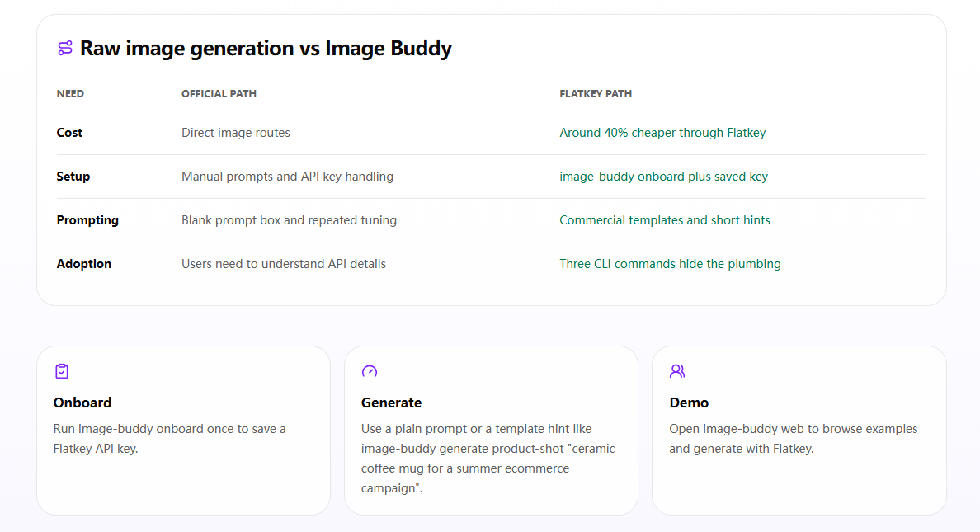Image resolution: width=980 pixels, height=532 pixels.
Task: Click the clipboard check icon above Onboard
Action: click(x=62, y=371)
